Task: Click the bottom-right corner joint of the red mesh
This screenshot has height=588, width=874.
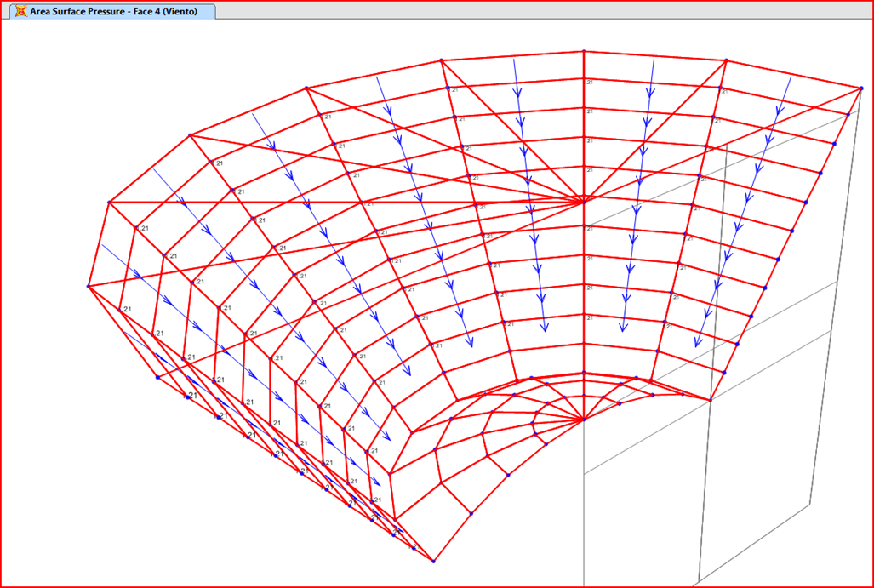Action: pyautogui.click(x=710, y=400)
